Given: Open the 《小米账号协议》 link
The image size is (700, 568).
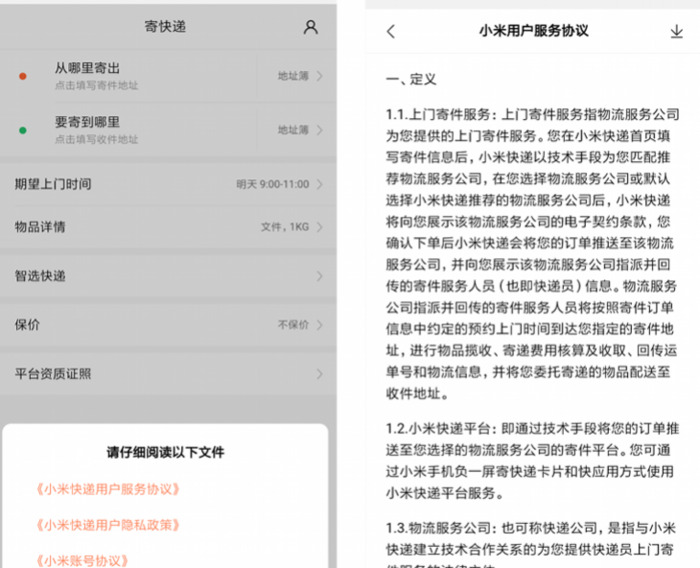Looking at the screenshot, I should [82, 560].
